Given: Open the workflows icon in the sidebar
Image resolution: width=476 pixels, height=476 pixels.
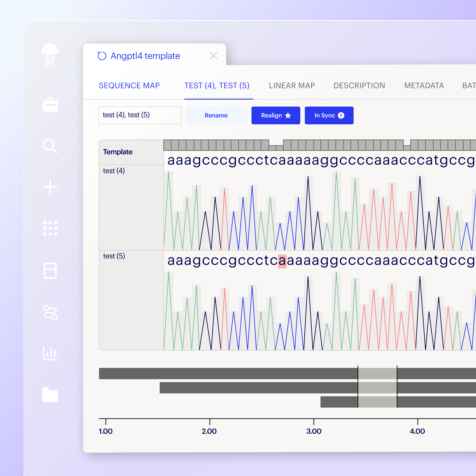Looking at the screenshot, I should pos(51,313).
